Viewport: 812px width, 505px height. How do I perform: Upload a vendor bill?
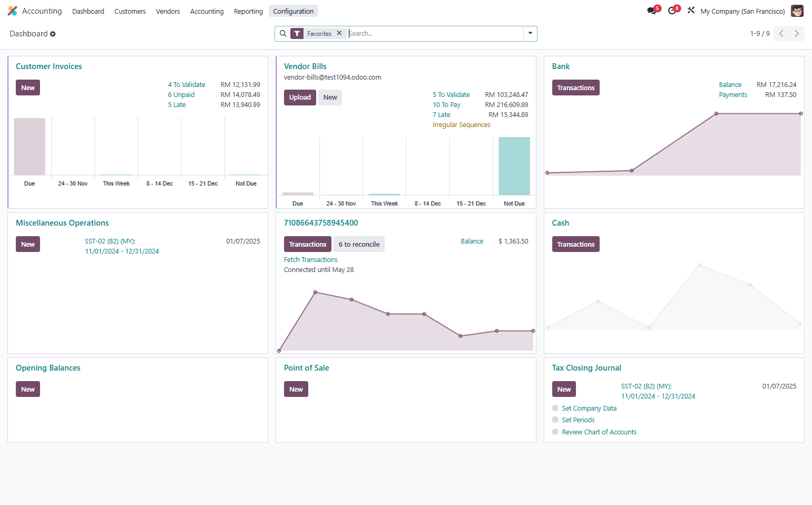(x=300, y=98)
